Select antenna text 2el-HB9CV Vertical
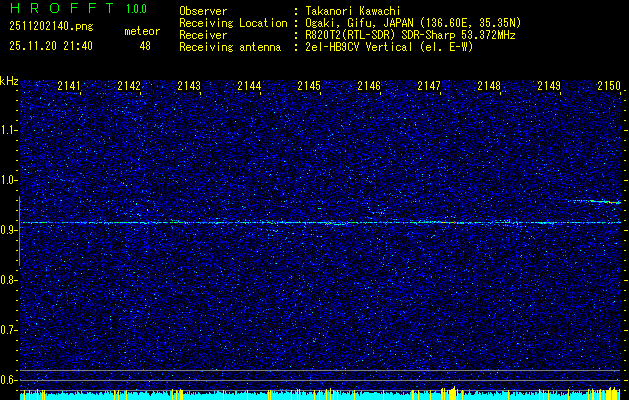This screenshot has height=400, width=629. (x=359, y=47)
